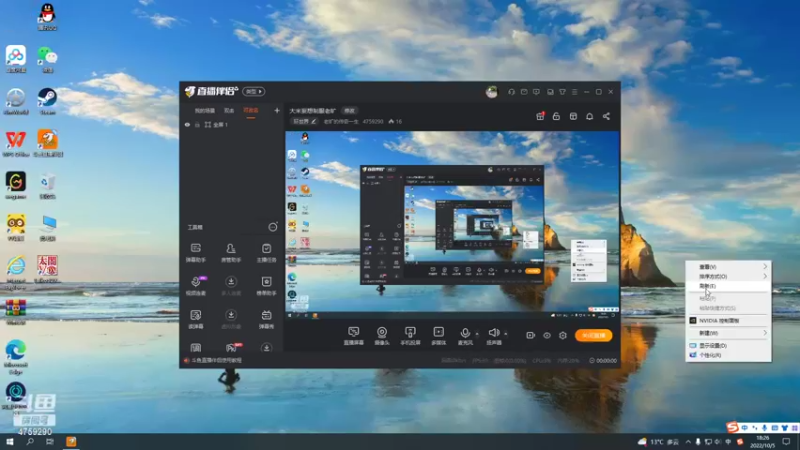Image resolution: width=800 pixels, height=450 pixels.
Task: Click the gift box icon with red badge
Action: pos(540,116)
